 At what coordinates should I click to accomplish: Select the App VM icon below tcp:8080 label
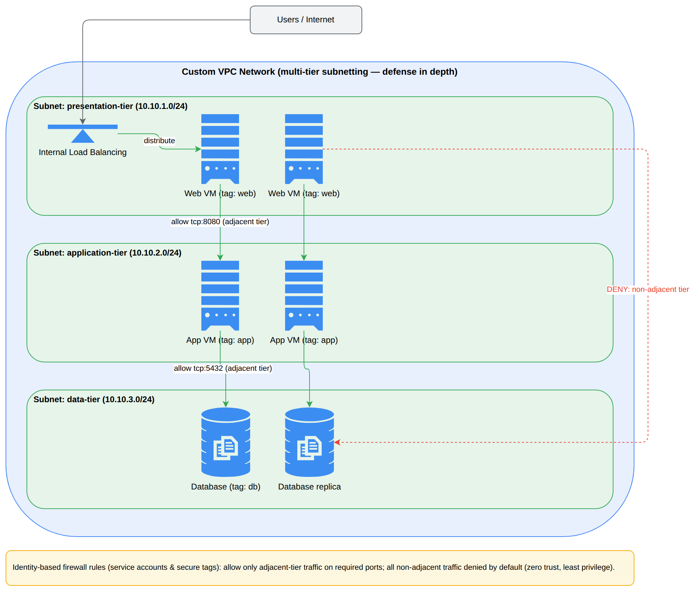click(220, 296)
